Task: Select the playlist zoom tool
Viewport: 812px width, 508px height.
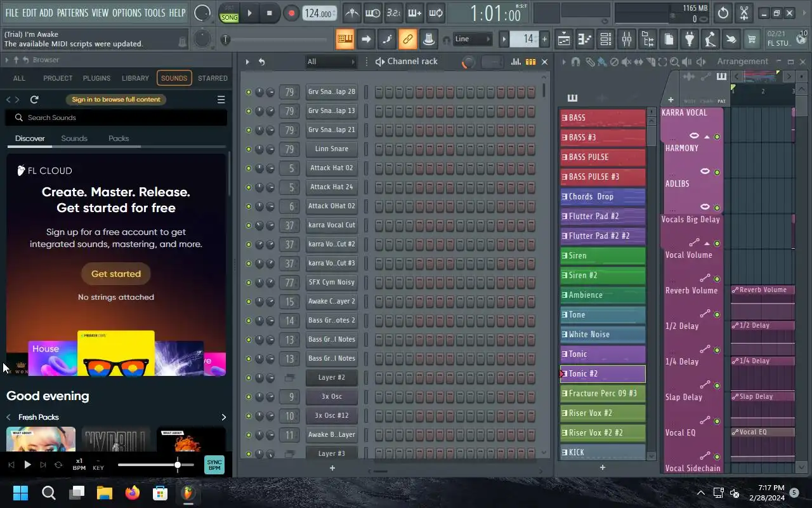Action: coord(675,62)
